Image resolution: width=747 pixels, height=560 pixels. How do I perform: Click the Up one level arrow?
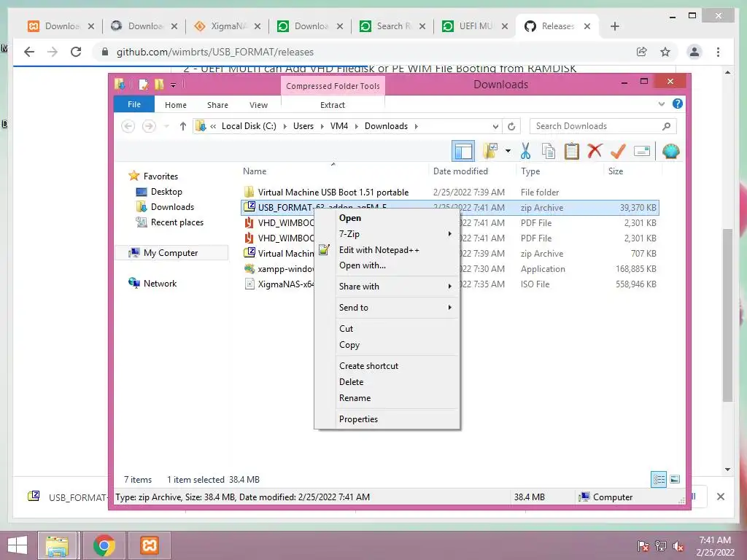(x=183, y=126)
